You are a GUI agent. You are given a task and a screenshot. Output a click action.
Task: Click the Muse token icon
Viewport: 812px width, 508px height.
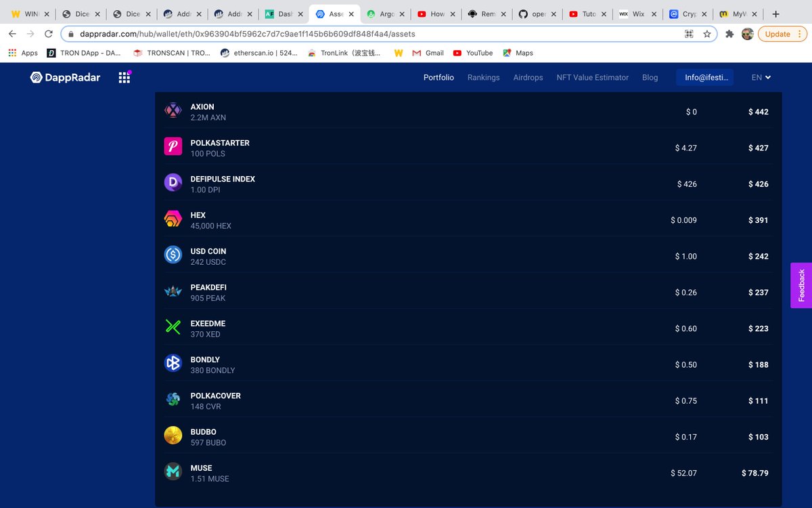(x=173, y=471)
